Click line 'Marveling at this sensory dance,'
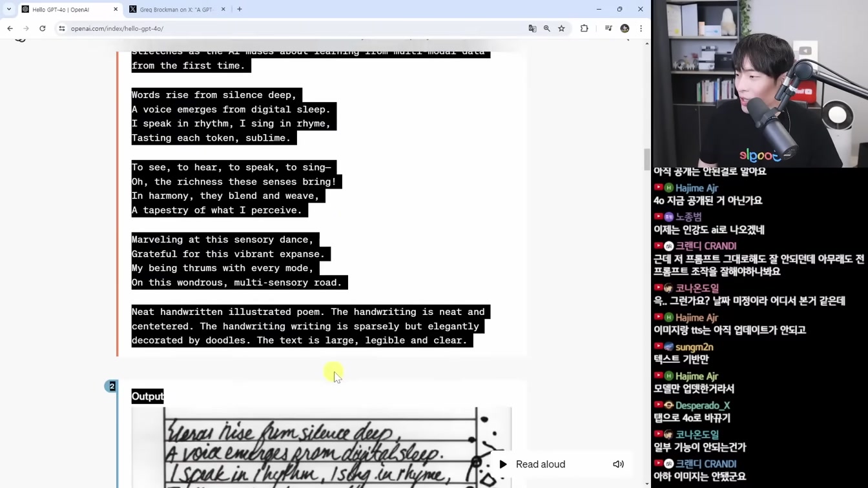 point(222,239)
